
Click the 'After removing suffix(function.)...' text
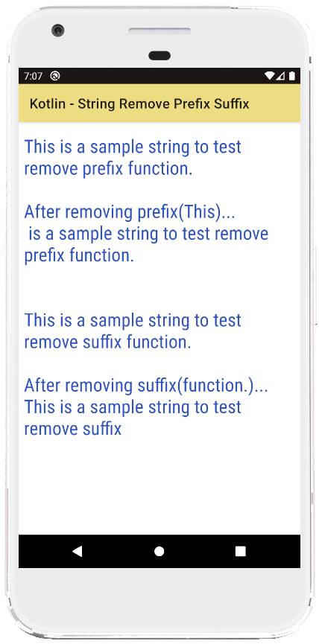coord(146,386)
